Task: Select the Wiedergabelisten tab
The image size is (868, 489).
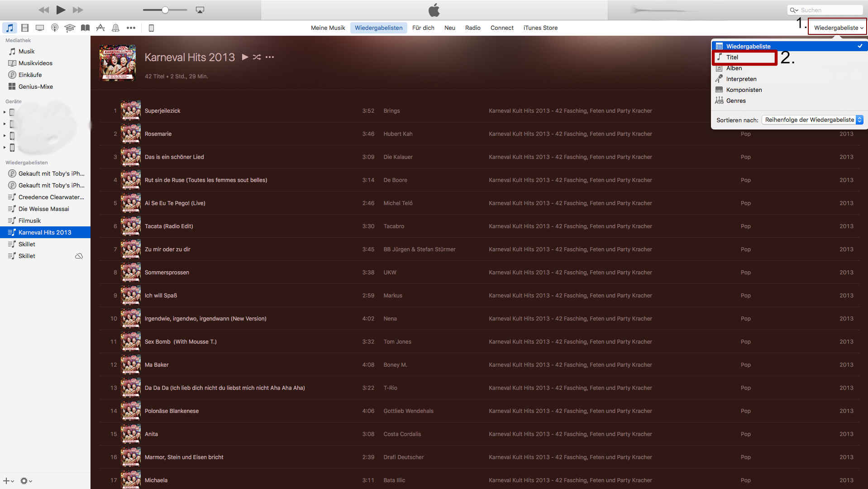Action: 378,28
